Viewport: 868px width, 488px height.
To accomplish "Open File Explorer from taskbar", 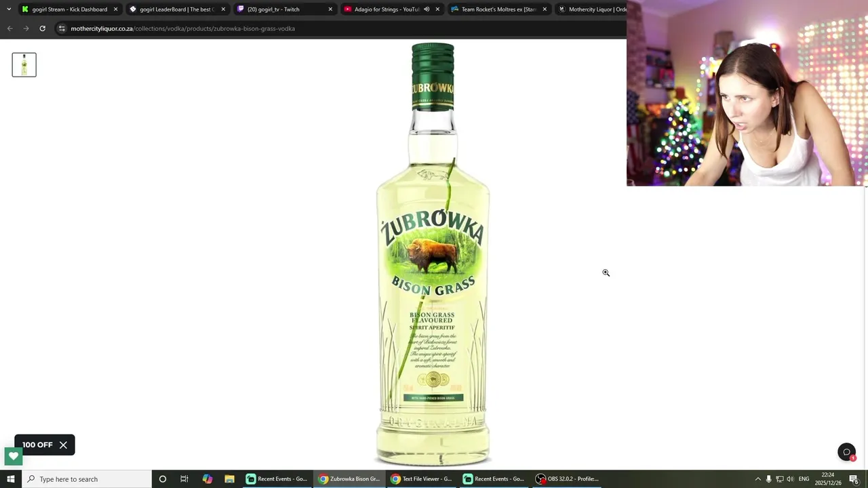I will [229, 479].
